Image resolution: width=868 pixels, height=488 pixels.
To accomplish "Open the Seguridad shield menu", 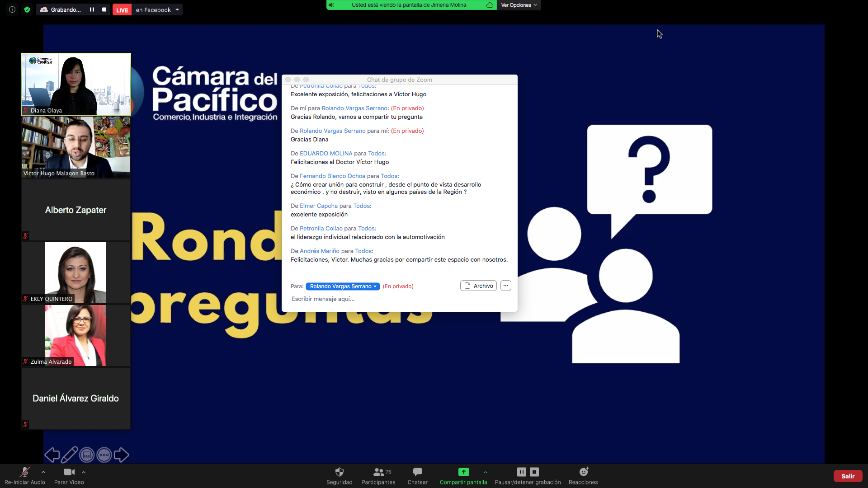I will pos(340,476).
